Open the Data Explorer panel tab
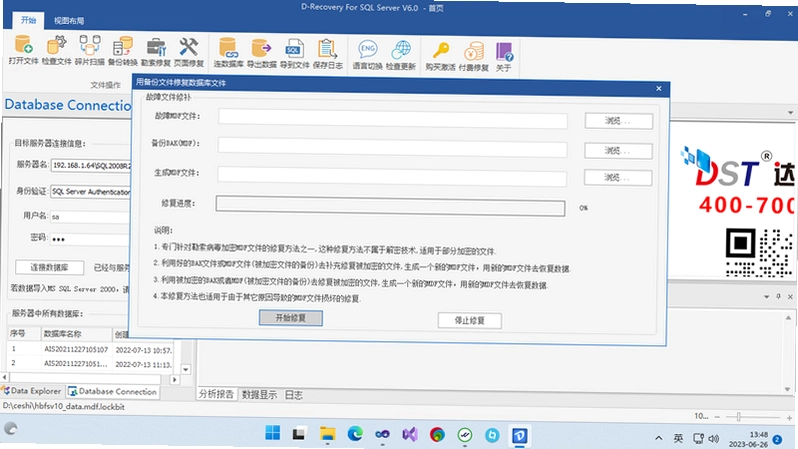The image size is (798, 449). (32, 391)
